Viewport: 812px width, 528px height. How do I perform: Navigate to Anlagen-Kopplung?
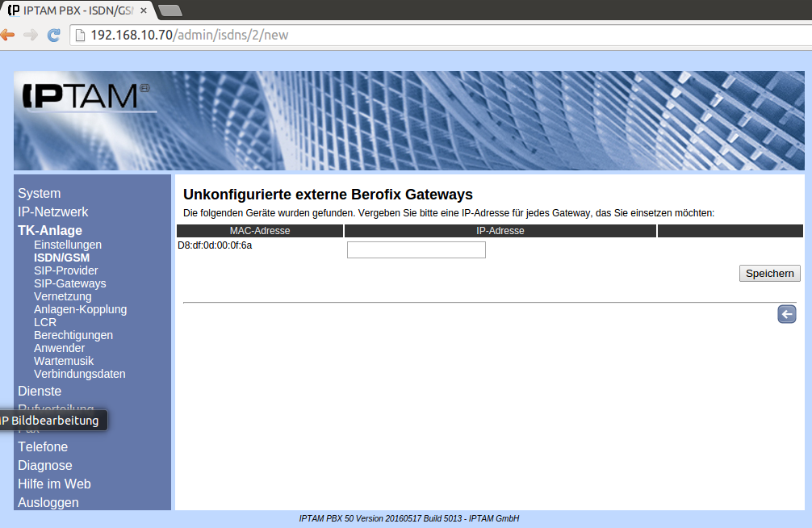pyautogui.click(x=80, y=309)
